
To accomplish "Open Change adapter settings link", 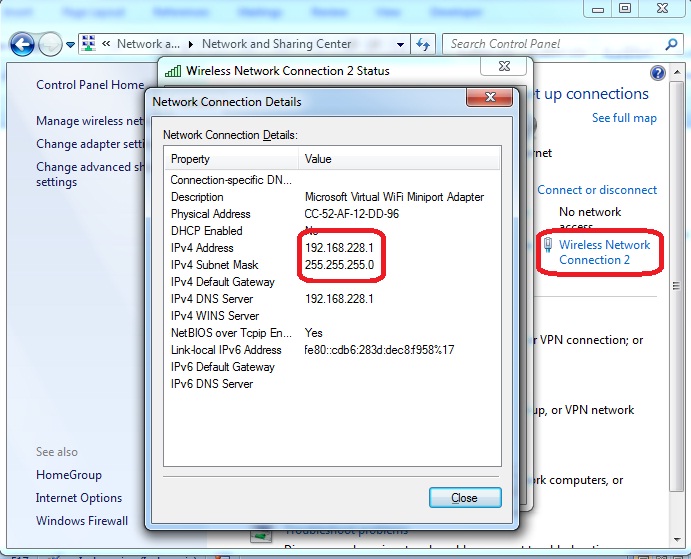I will click(x=90, y=144).
